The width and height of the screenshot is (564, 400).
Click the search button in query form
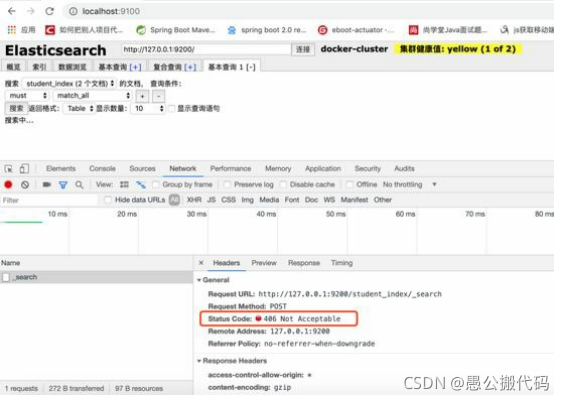[x=16, y=109]
